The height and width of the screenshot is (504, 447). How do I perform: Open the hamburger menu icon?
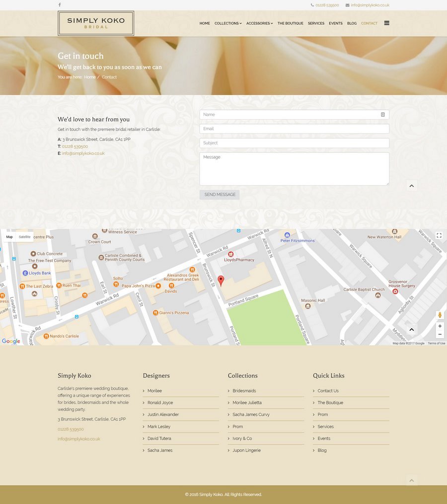click(x=386, y=23)
